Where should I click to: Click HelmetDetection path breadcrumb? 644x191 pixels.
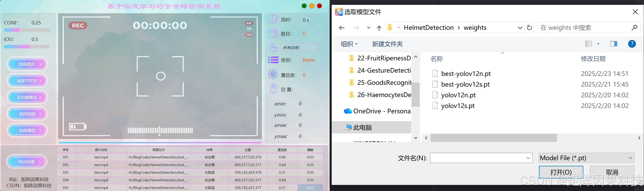(x=429, y=28)
